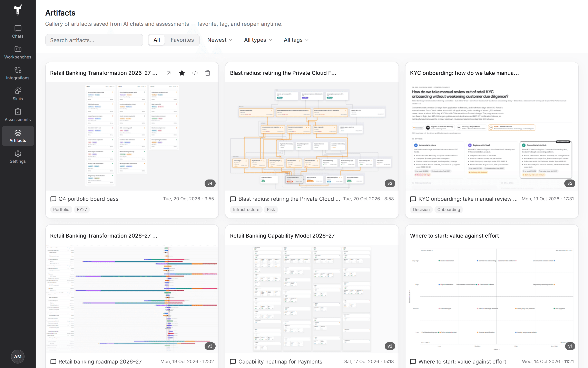This screenshot has width=588, height=368.
Task: Click the v3 version badge on roadmap card
Action: (x=210, y=346)
